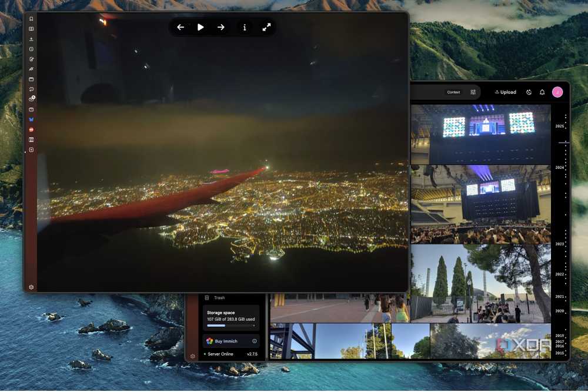Open the search filter options icon
The width and height of the screenshot is (588, 392).
pyautogui.click(x=473, y=92)
